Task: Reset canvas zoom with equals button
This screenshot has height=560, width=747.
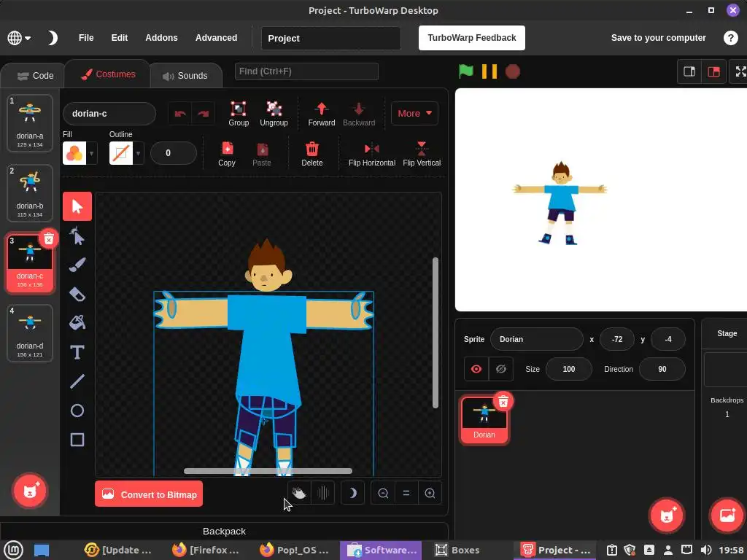Action: [x=406, y=494]
